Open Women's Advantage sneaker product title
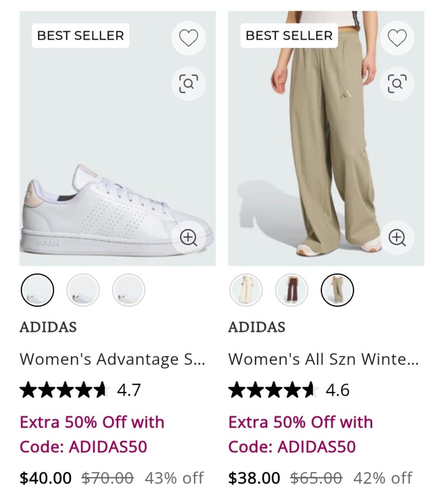Image resolution: width=444 pixels, height=504 pixels. coord(113,359)
